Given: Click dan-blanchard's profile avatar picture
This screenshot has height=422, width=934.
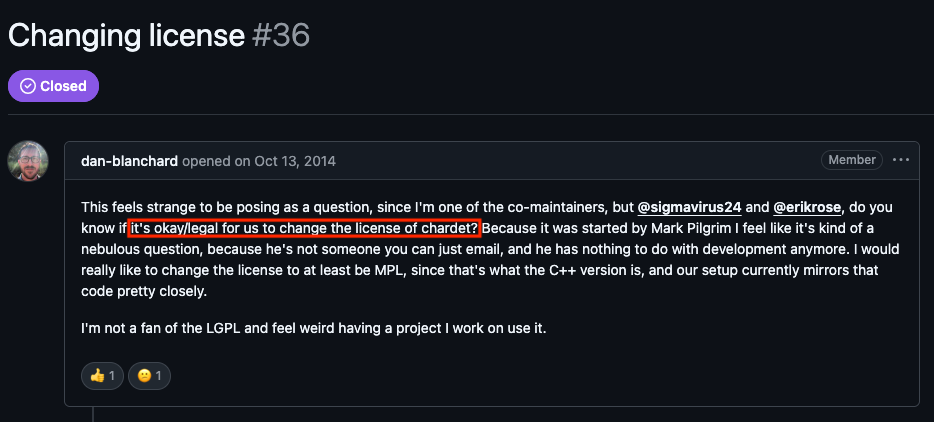Looking at the screenshot, I should tap(28, 161).
